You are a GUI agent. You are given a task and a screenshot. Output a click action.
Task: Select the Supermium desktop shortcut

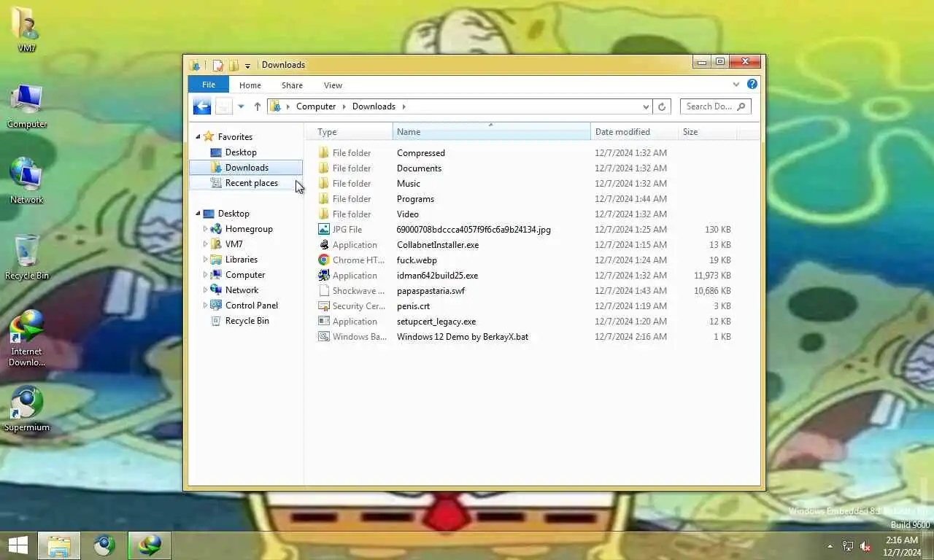27,409
